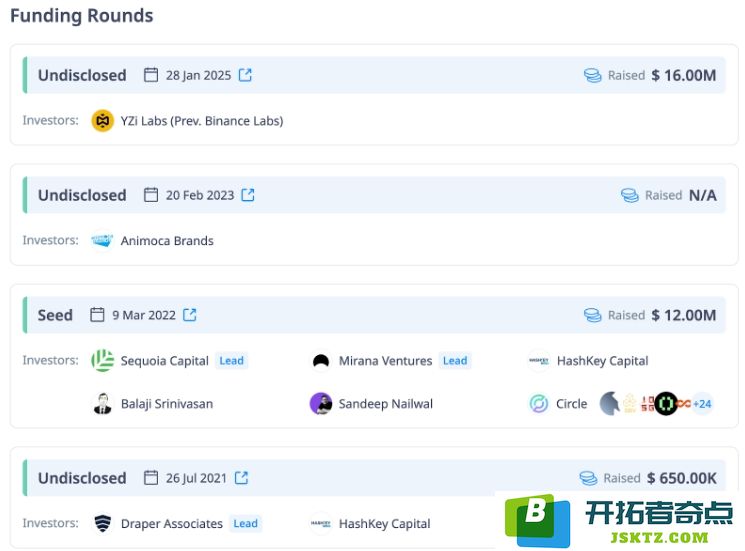Viewport: 745px width, 551px height.
Task: Open external link for 28 Jan 2025 round
Action: [245, 75]
